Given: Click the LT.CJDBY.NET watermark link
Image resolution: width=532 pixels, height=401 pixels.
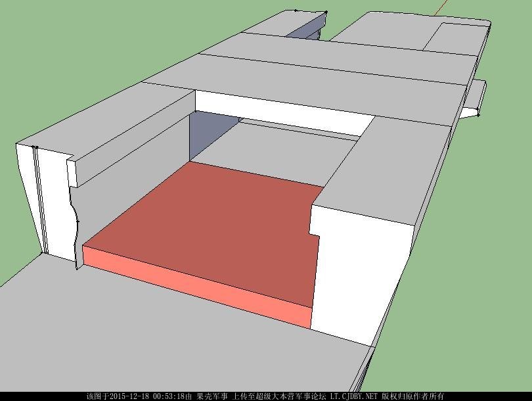Looking at the screenshot, I should point(353,396).
